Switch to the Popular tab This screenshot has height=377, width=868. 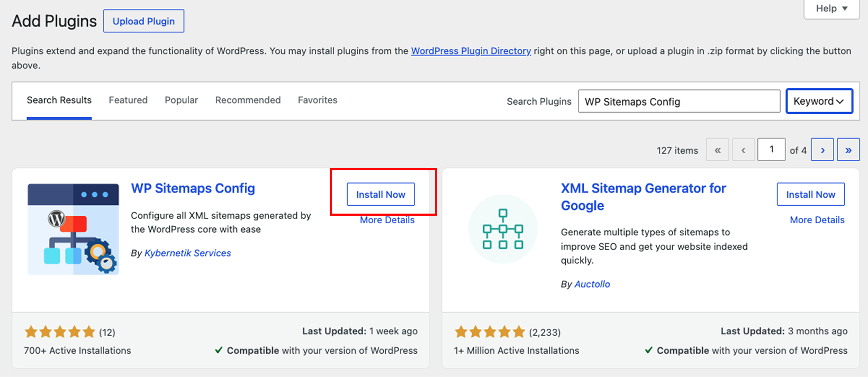pyautogui.click(x=181, y=100)
